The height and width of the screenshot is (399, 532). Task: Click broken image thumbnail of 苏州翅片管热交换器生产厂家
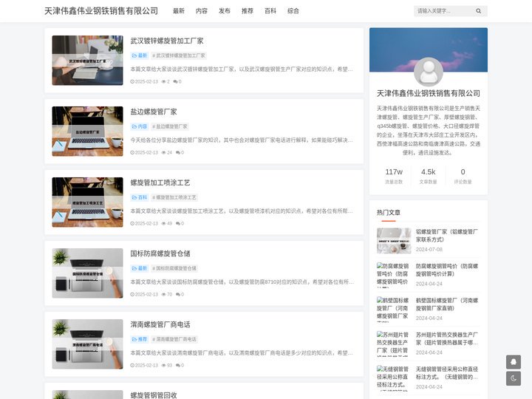coord(394,344)
